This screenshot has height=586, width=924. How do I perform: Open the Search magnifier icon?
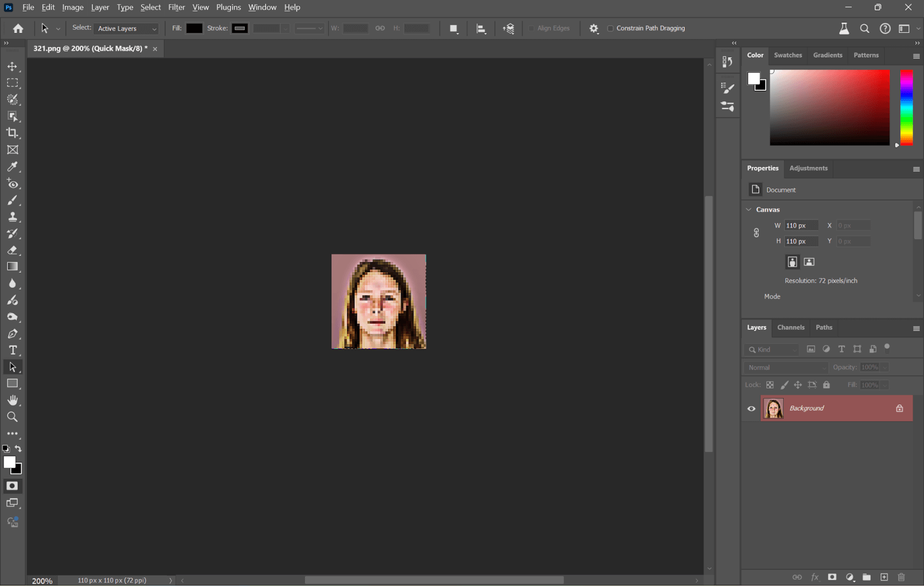coord(865,28)
